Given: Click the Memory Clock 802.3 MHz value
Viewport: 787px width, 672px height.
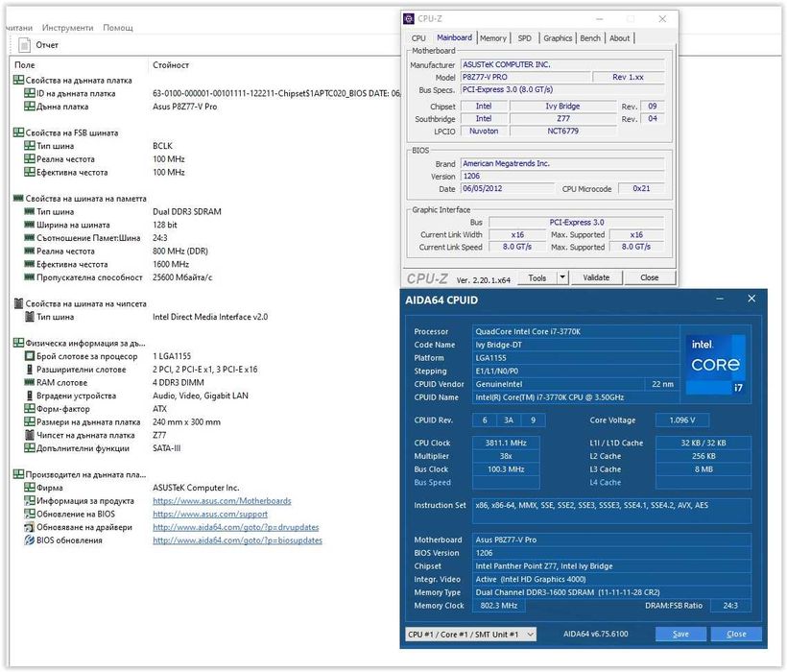Looking at the screenshot, I should (x=498, y=605).
